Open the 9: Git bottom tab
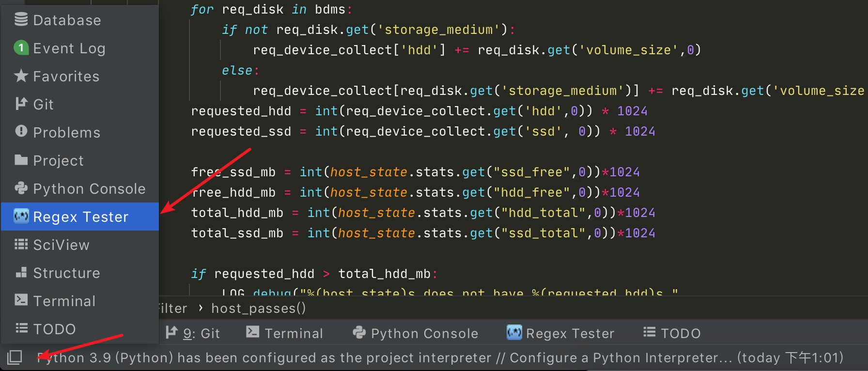The width and height of the screenshot is (868, 371). point(193,333)
